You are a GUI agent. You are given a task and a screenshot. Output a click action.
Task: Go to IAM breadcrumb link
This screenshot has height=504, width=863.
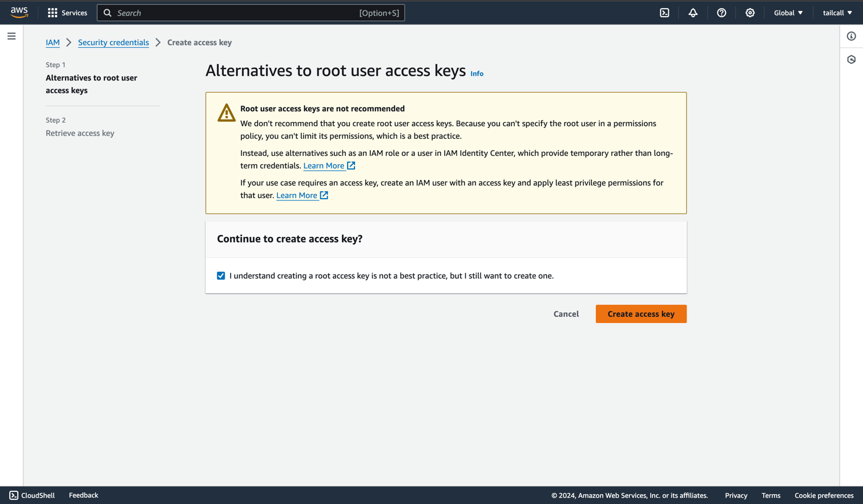click(x=53, y=42)
